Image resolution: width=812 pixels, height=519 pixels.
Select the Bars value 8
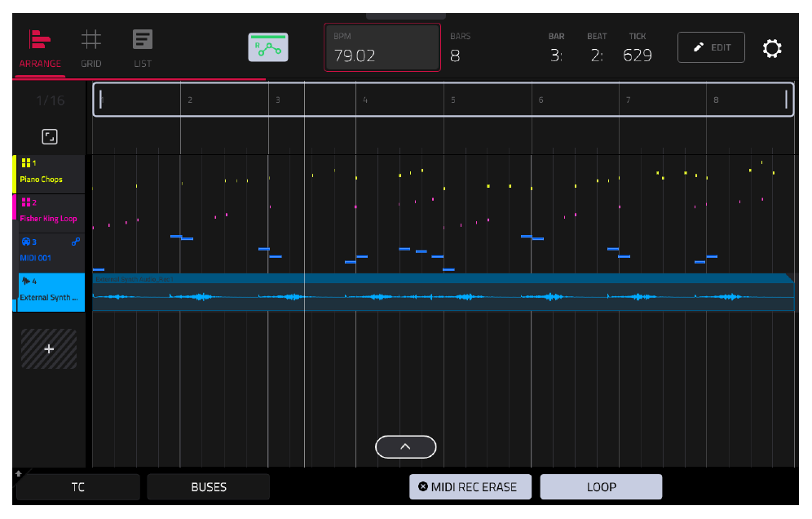pos(455,55)
